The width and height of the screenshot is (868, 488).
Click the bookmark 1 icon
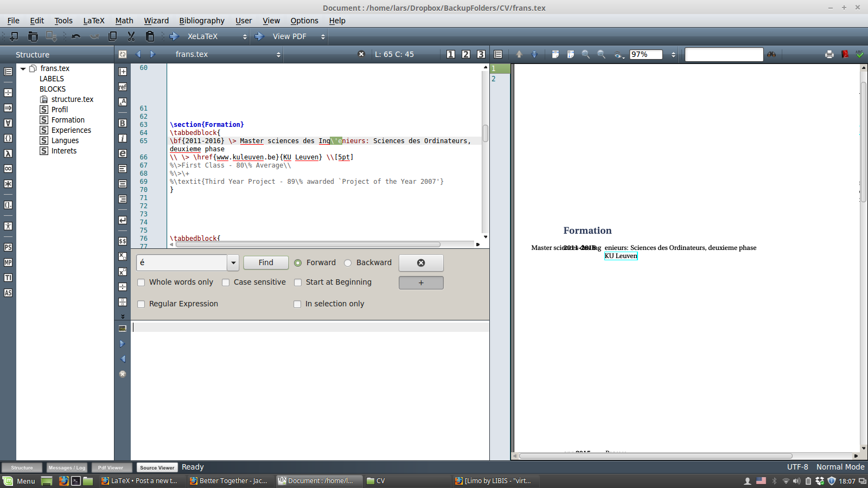click(451, 54)
